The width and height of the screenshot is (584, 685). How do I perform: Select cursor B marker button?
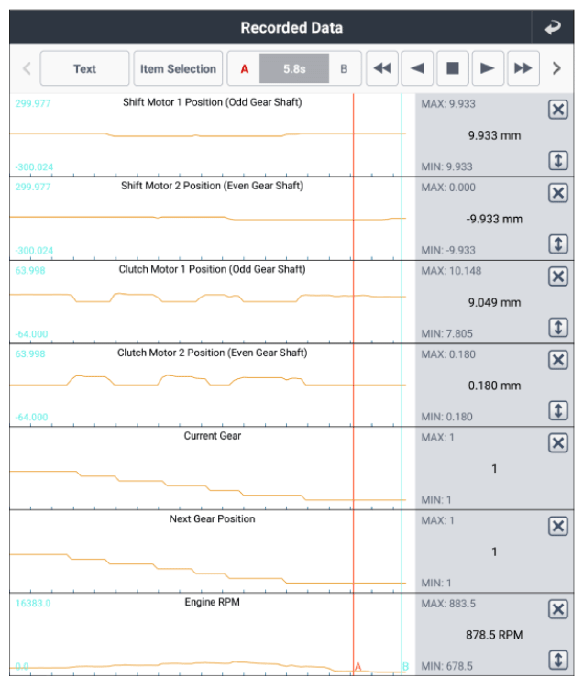tap(344, 69)
